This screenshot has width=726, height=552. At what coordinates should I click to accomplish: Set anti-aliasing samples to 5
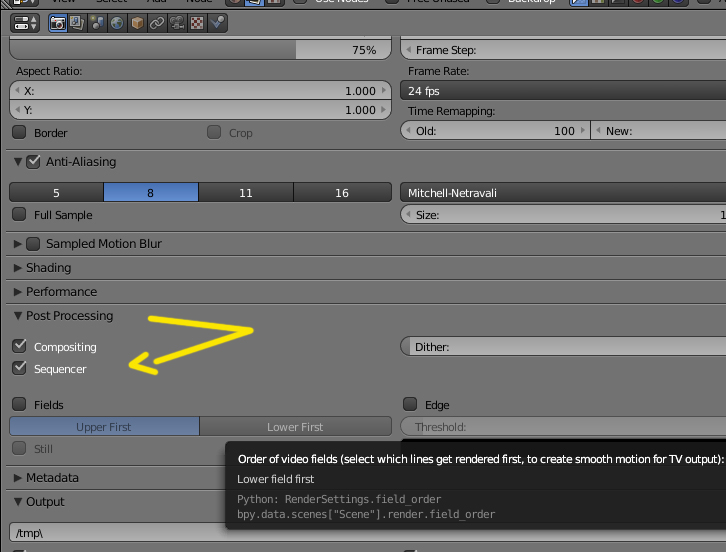56,192
